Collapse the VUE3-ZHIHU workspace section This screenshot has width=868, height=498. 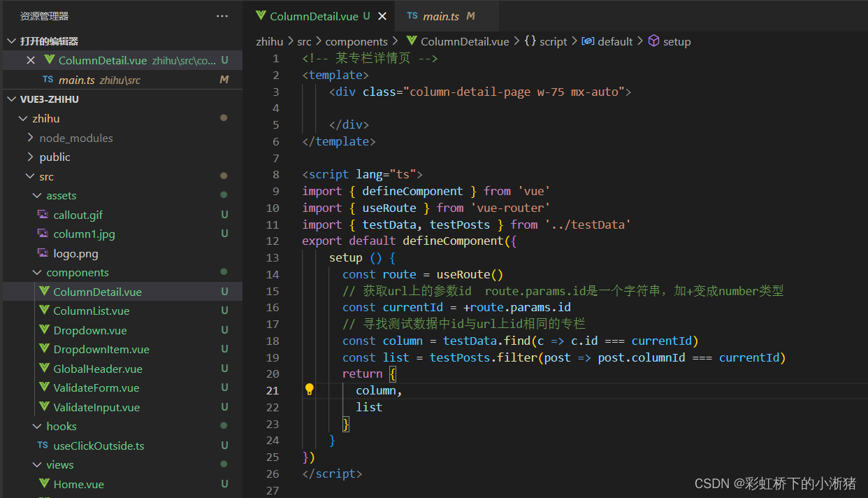pyautogui.click(x=12, y=99)
